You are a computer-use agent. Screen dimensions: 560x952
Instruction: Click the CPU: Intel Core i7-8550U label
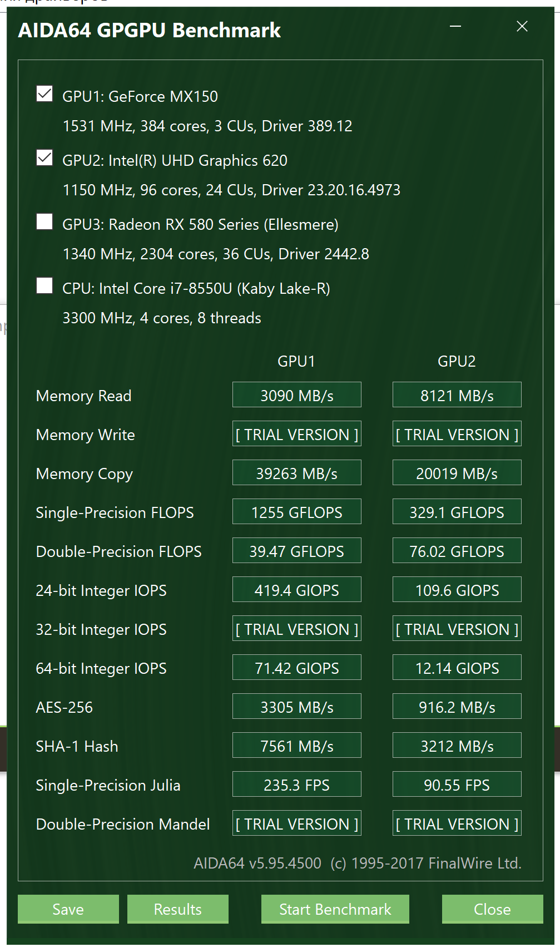click(x=196, y=288)
